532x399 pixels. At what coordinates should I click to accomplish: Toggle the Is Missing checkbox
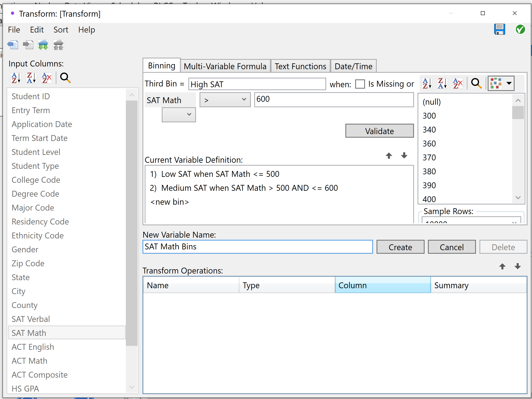pyautogui.click(x=360, y=84)
